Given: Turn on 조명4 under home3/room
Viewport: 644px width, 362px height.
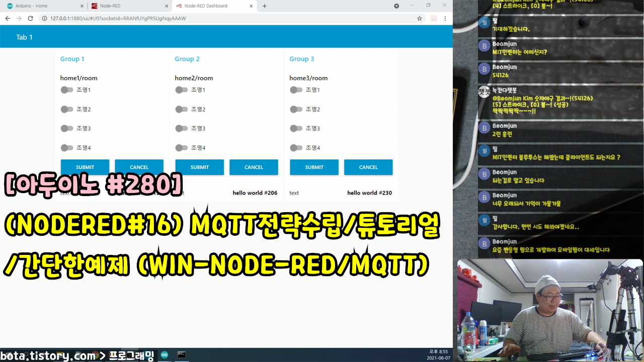Looking at the screenshot, I should pos(296,148).
